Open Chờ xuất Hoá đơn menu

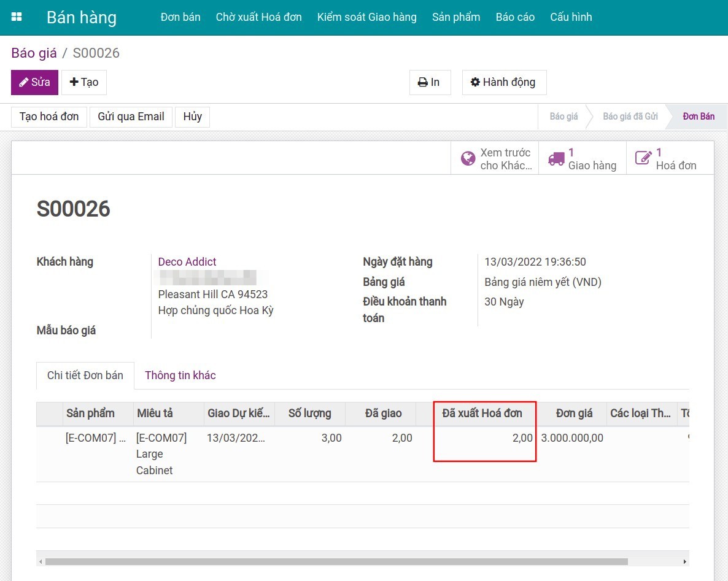click(258, 17)
